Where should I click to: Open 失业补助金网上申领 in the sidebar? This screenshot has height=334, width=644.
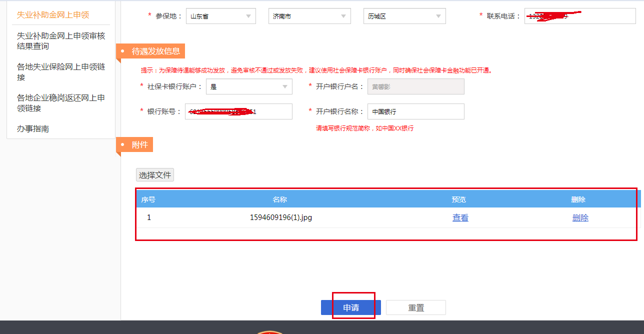point(53,15)
